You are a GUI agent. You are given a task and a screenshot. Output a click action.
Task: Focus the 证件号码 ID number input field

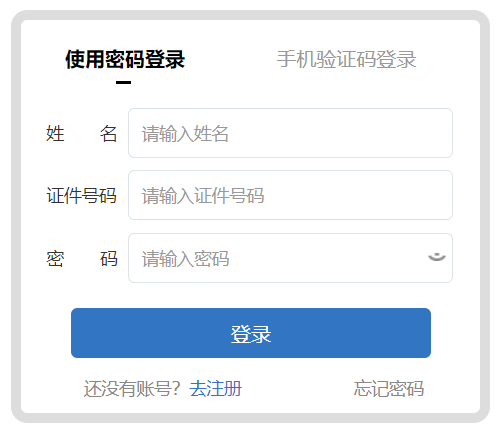pyautogui.click(x=290, y=195)
